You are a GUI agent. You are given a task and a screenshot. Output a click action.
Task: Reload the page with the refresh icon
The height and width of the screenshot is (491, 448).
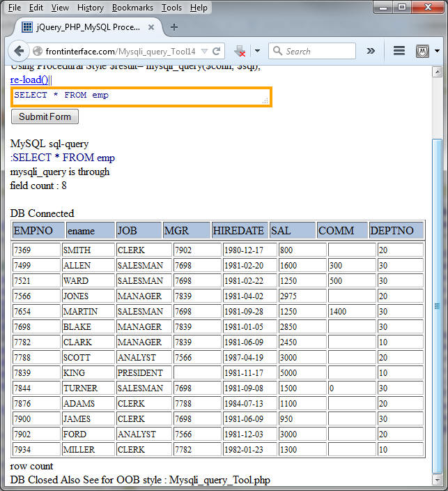(217, 51)
